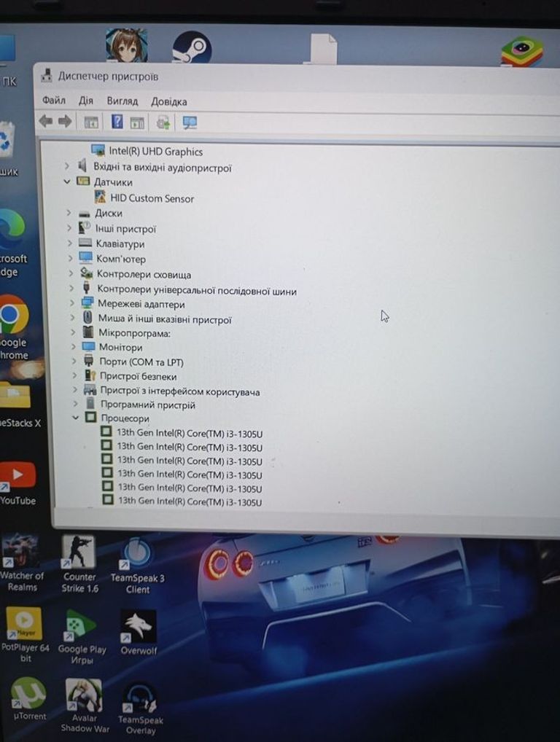This screenshot has width=560, height=742.
Task: Click the Миша й інші вказівні пристрої mouse icon
Action: [x=87, y=317]
